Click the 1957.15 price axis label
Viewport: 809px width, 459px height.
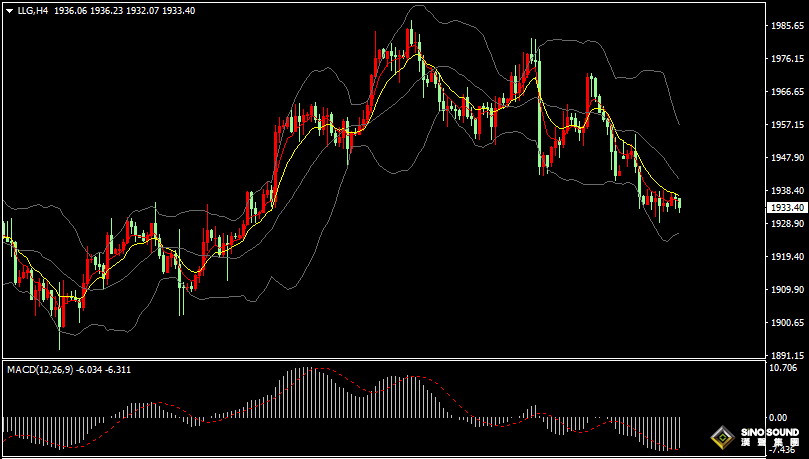tap(787, 125)
